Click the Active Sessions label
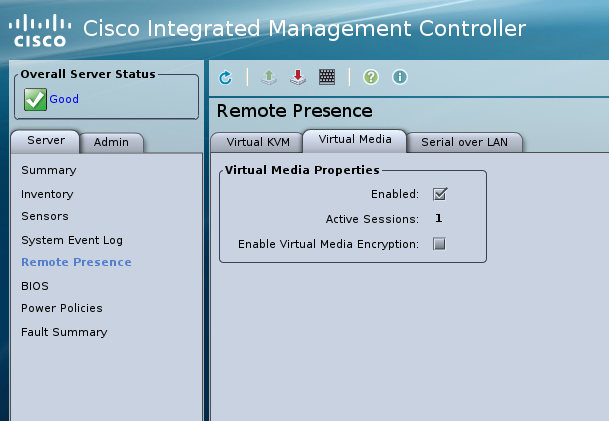The image size is (609, 421). (372, 219)
